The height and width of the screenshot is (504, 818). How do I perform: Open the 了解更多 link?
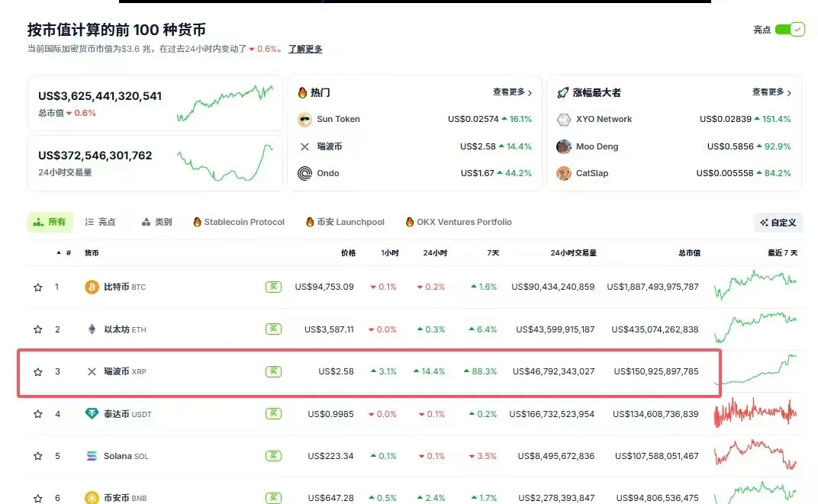pyautogui.click(x=305, y=49)
